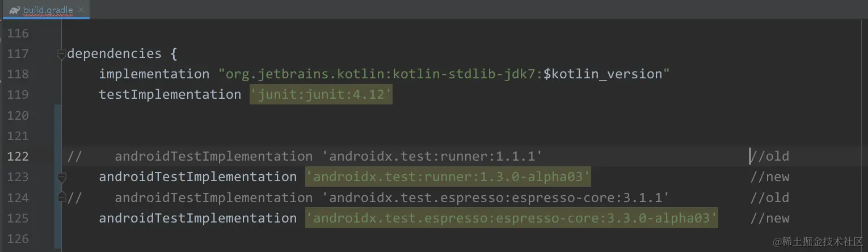Viewport: 868px width, 252px height.
Task: Click highlighted 'junit:junit:4.12' string
Action: tap(321, 95)
